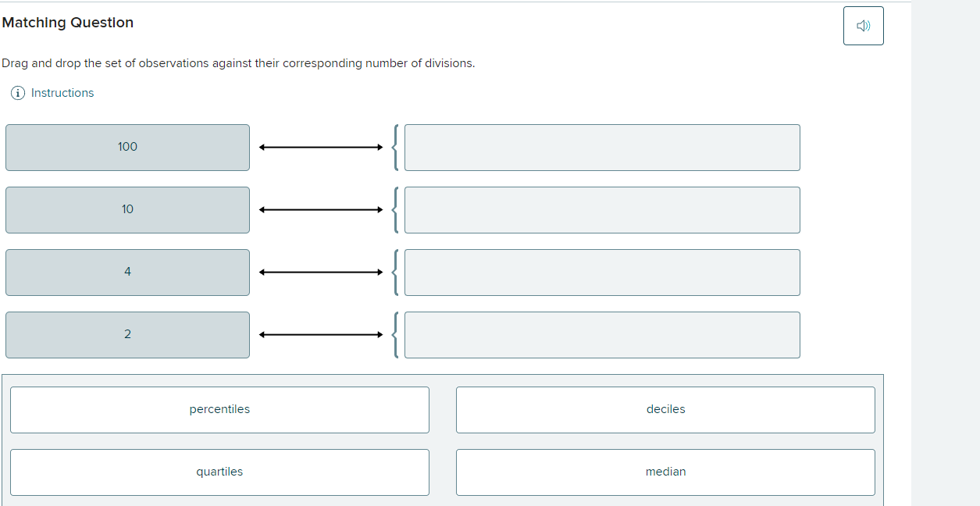Select the median answer tile

pyautogui.click(x=665, y=472)
